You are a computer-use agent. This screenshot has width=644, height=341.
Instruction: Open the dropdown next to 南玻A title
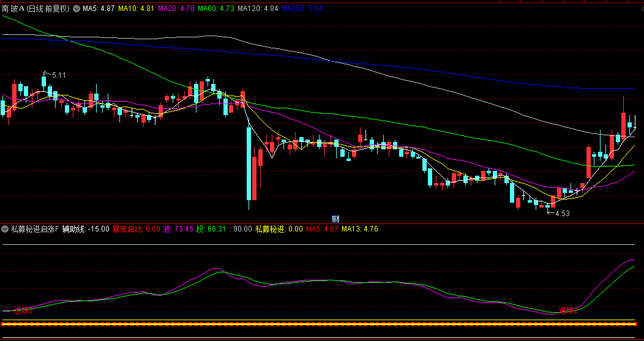[77, 9]
